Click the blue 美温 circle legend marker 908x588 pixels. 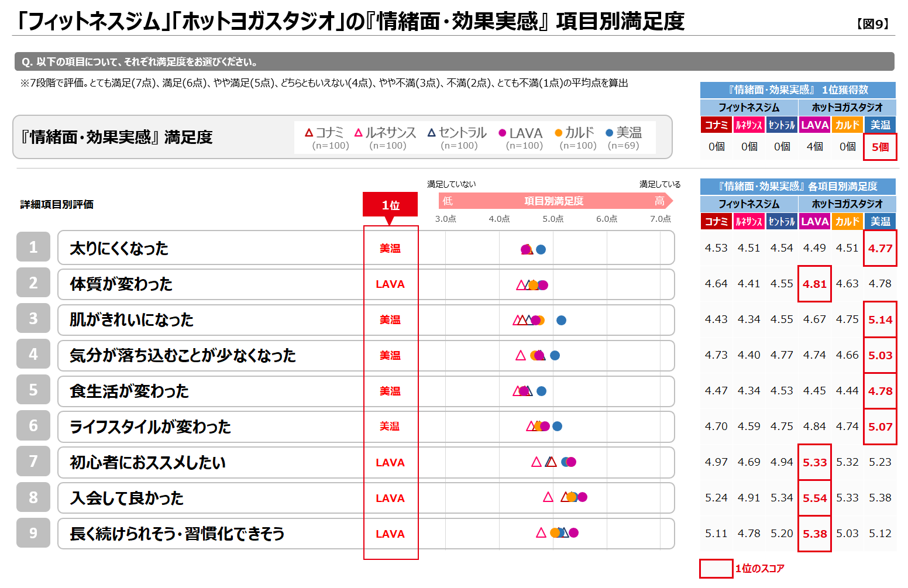pos(610,133)
